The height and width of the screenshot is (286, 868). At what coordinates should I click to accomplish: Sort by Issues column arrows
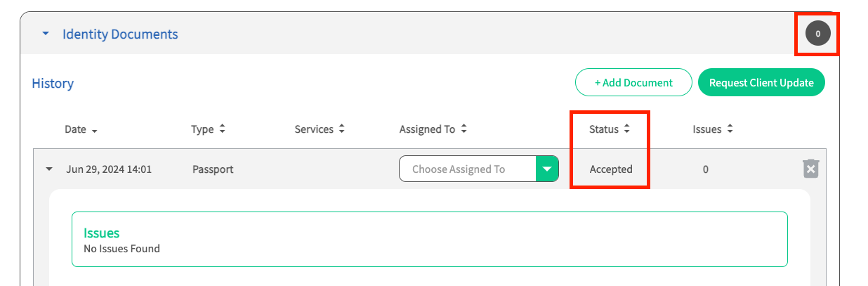click(730, 129)
